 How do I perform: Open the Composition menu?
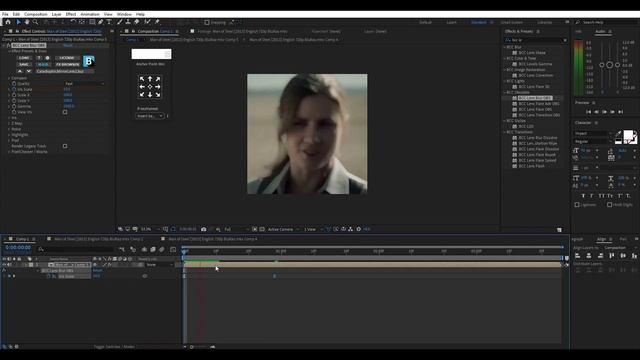tap(36, 14)
